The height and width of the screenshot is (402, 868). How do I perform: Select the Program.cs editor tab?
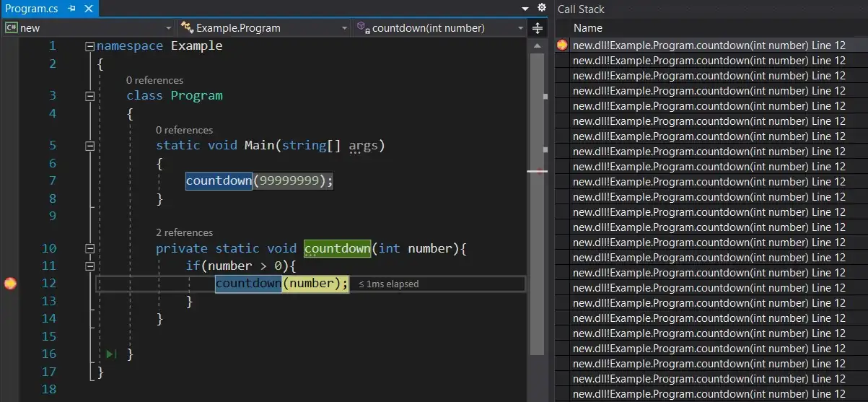pos(50,9)
